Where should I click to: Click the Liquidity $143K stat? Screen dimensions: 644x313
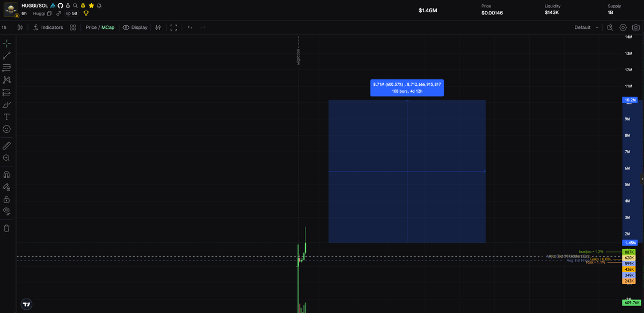(x=553, y=10)
